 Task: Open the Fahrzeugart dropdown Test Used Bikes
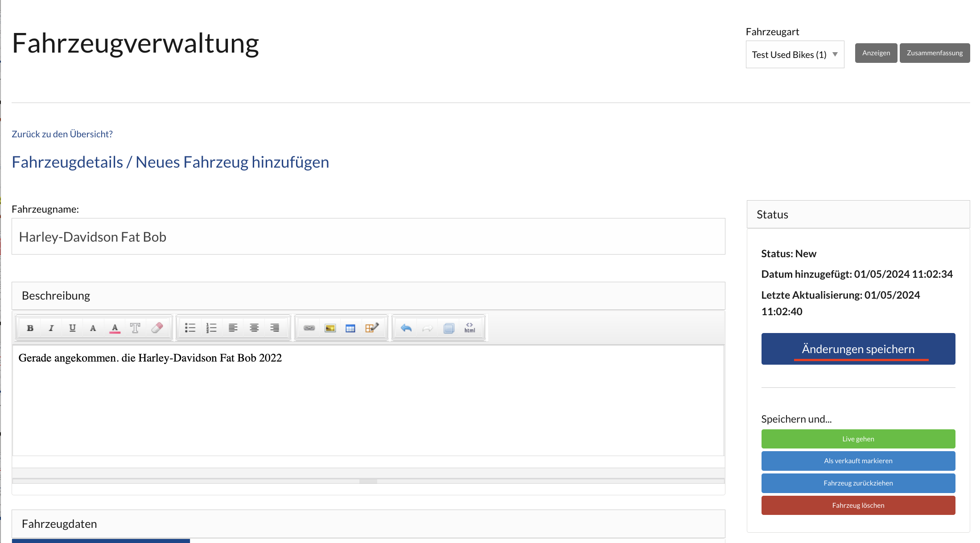pos(795,54)
